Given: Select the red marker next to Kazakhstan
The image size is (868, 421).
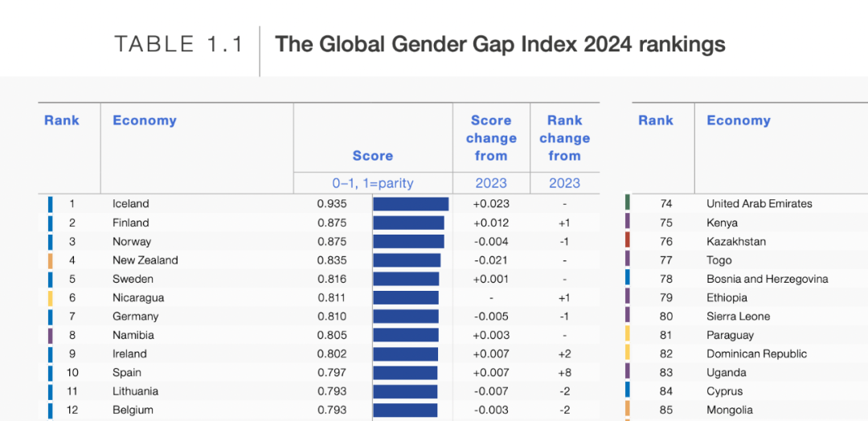Looking at the screenshot, I should click(x=628, y=241).
